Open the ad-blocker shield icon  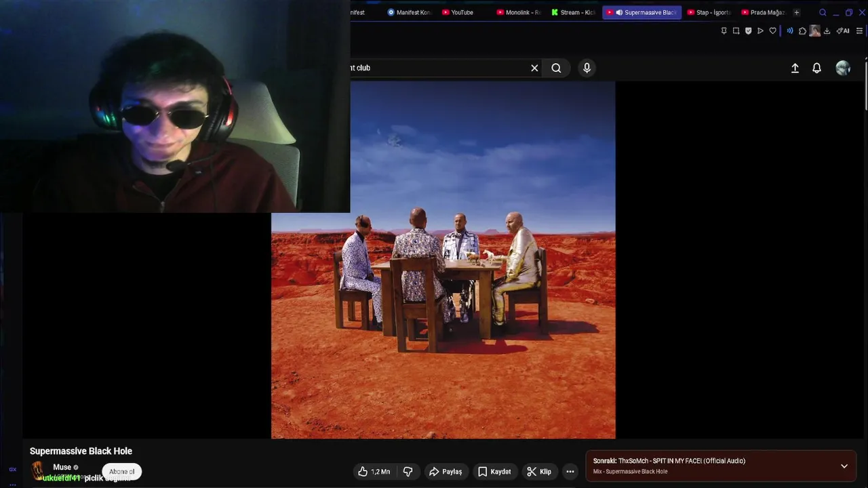pyautogui.click(x=748, y=30)
